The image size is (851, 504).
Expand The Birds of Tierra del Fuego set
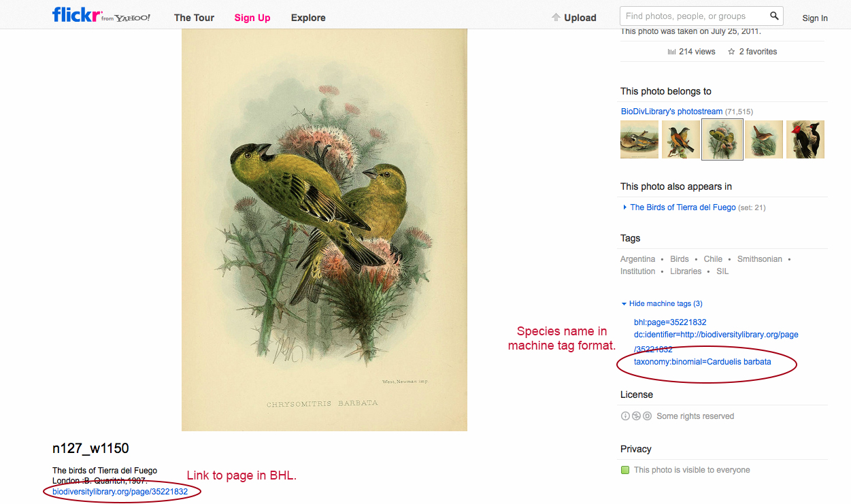pyautogui.click(x=625, y=207)
